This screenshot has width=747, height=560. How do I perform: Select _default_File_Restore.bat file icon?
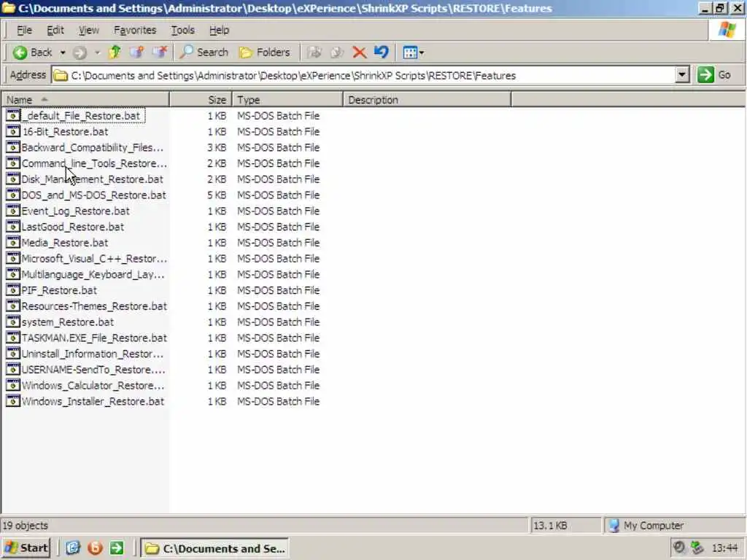[13, 116]
